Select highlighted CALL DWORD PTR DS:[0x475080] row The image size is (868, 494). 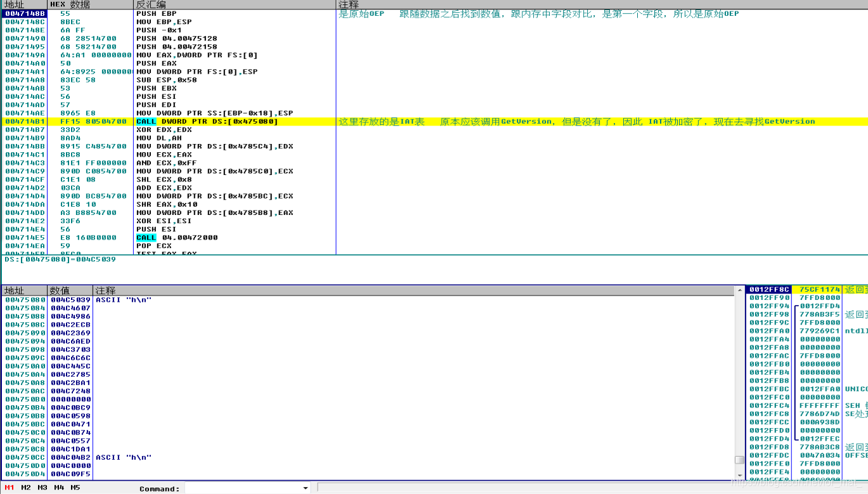(x=207, y=121)
